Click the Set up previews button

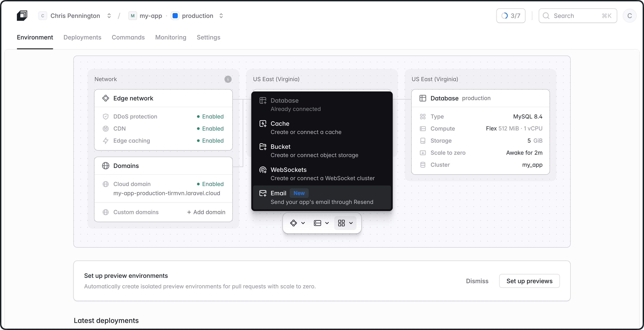[529, 281]
